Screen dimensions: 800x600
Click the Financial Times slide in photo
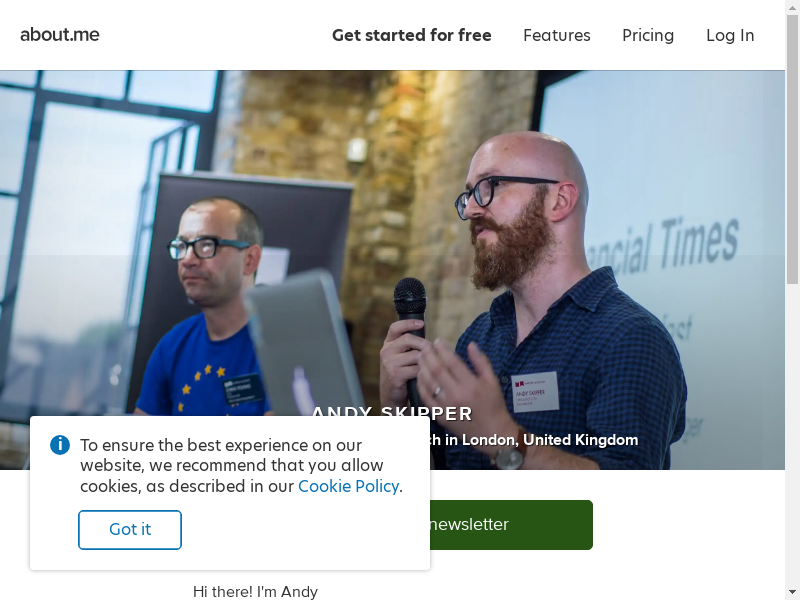coord(663,245)
